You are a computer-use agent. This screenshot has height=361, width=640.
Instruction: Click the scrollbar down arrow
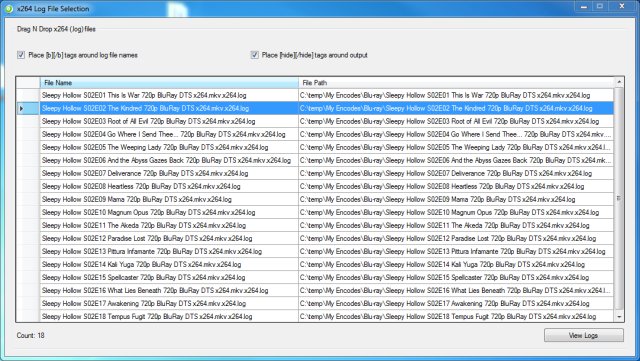(619, 316)
